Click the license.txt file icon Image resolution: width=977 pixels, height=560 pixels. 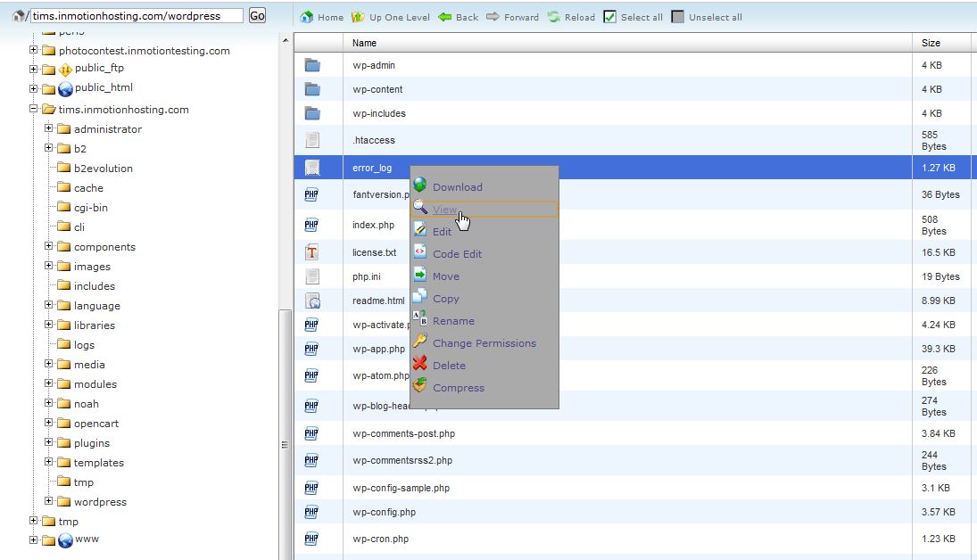[x=312, y=252]
